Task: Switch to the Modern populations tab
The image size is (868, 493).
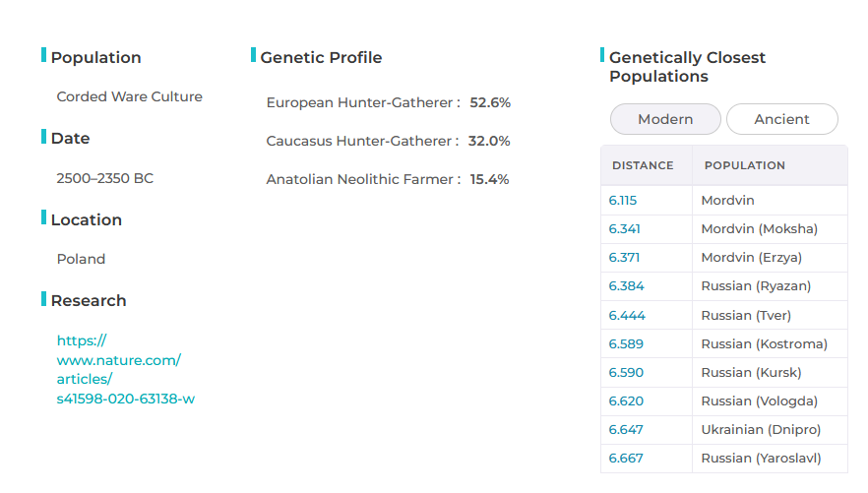Action: click(665, 119)
